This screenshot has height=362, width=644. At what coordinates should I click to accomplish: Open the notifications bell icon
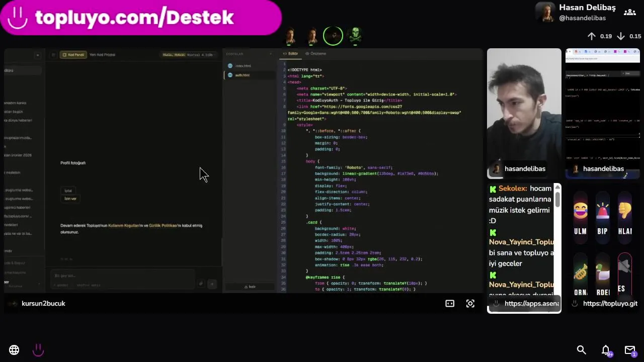point(606,350)
